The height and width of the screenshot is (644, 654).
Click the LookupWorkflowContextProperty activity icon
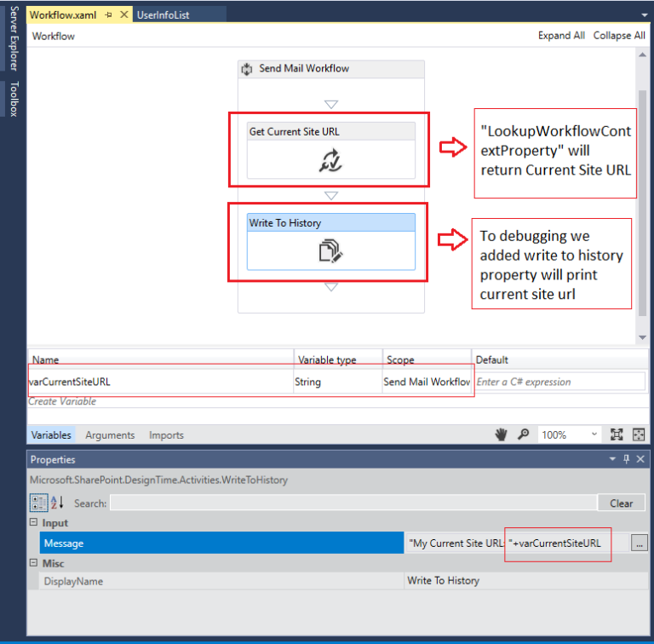330,160
